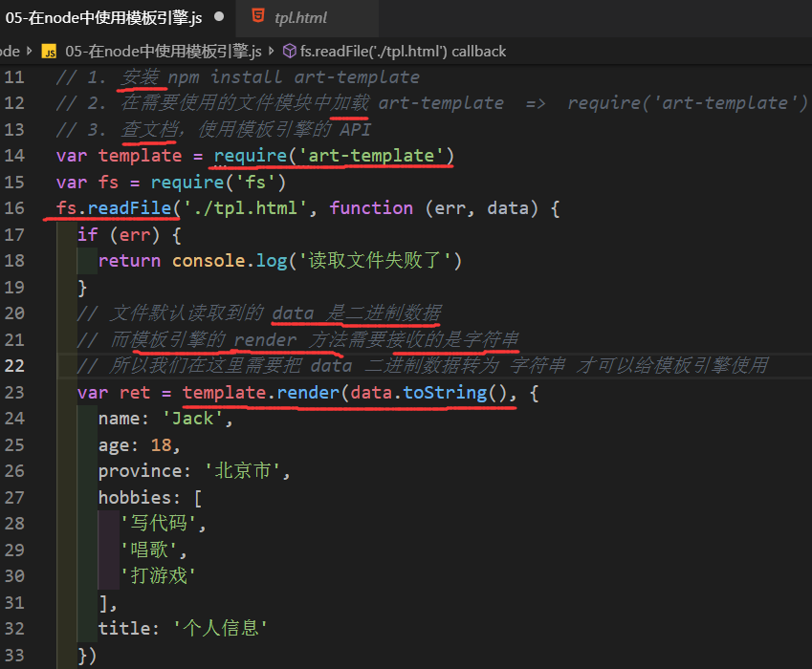Click line number 11 in the gutter
This screenshot has width=812, height=669.
pyautogui.click(x=14, y=77)
